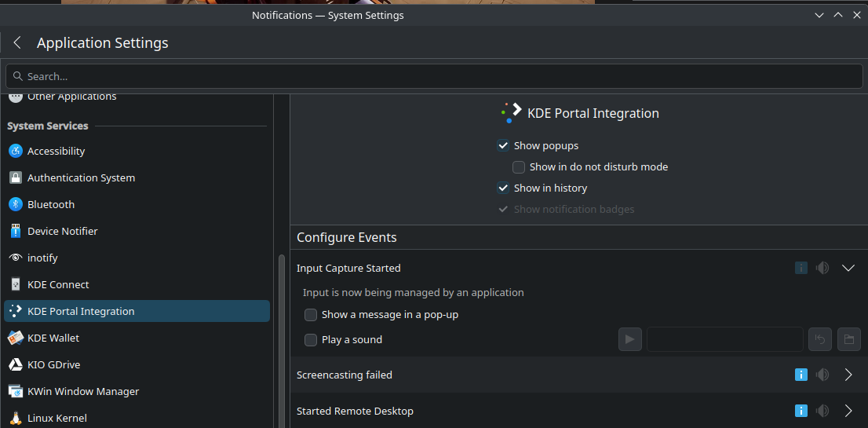Expand the Screencasting failed event
The width and height of the screenshot is (868, 428).
click(848, 375)
